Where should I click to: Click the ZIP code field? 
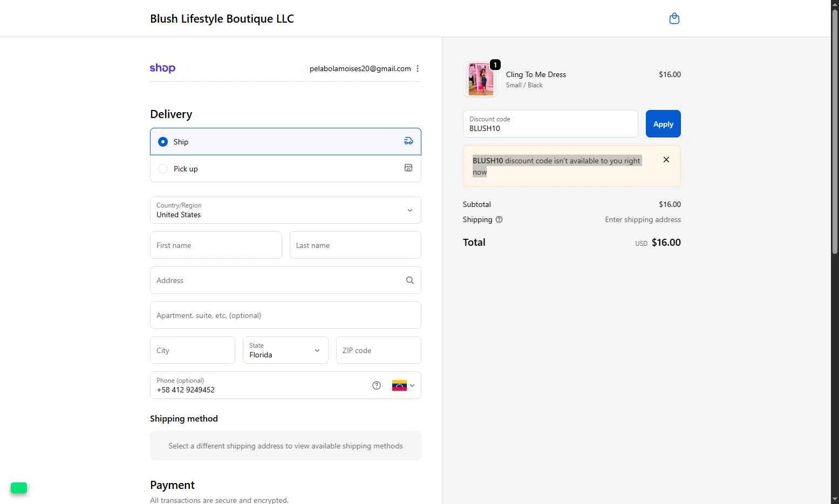379,350
